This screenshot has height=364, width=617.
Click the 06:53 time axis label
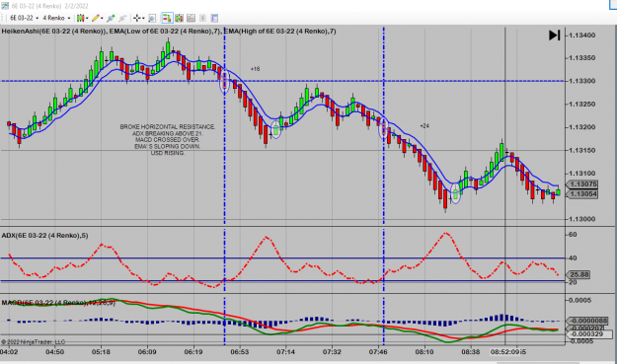[240, 352]
